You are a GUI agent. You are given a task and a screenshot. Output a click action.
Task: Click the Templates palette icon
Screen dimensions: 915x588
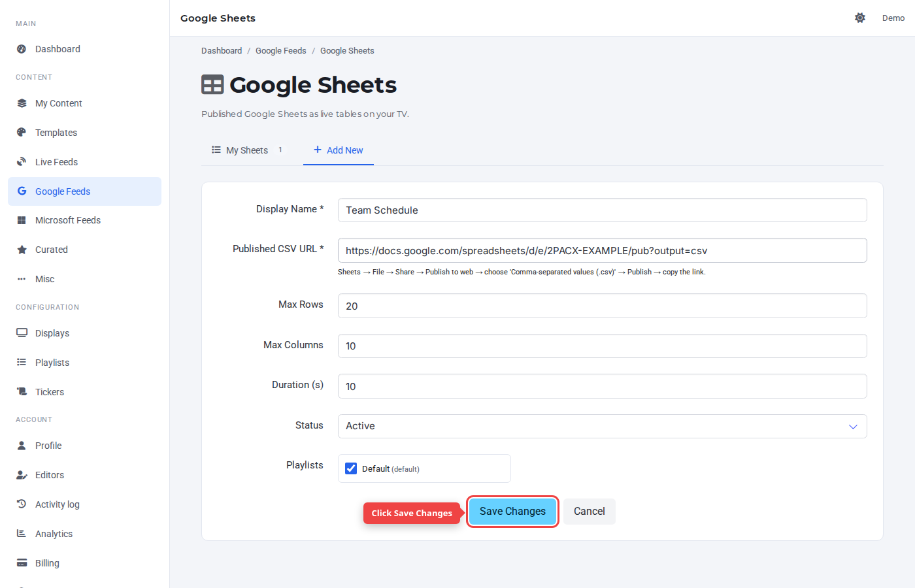point(22,133)
